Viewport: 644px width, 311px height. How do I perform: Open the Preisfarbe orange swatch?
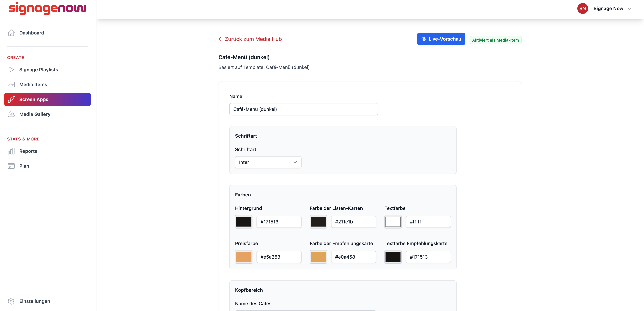point(243,257)
